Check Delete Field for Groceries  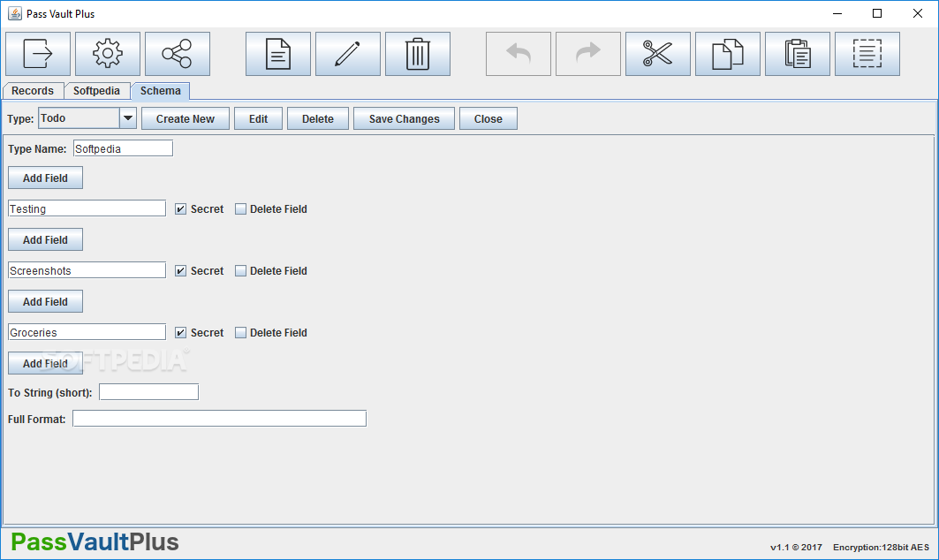(x=240, y=332)
